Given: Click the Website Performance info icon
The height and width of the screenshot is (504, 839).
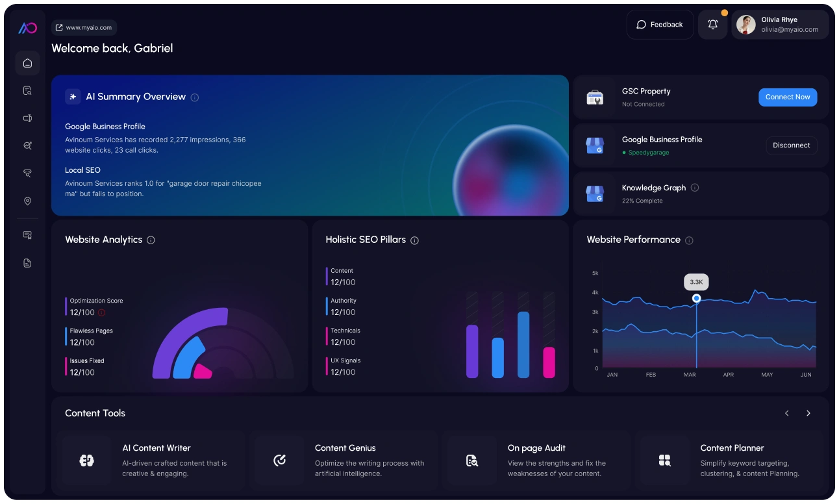Looking at the screenshot, I should [x=690, y=240].
